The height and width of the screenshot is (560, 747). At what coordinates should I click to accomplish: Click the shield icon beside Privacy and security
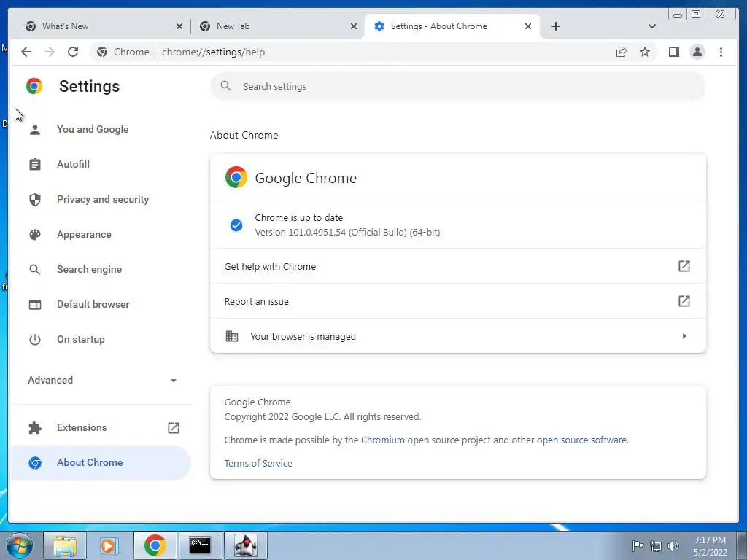[x=35, y=200]
